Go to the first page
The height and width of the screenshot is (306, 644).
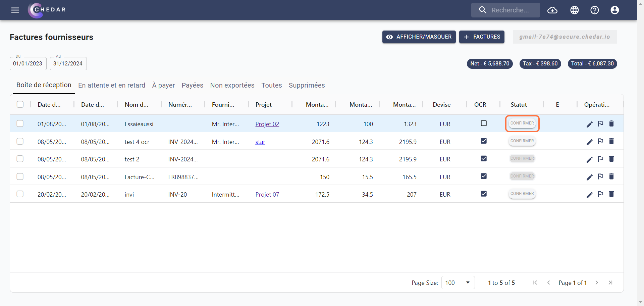[x=535, y=283]
